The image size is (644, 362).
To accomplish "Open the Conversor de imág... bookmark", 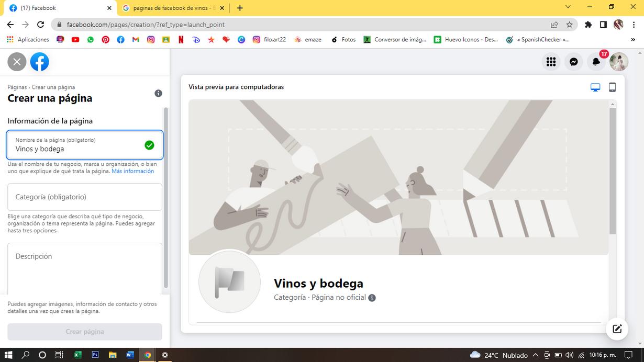I will pyautogui.click(x=395, y=40).
